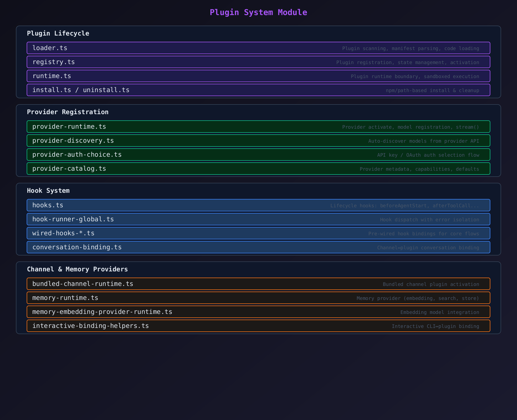This screenshot has height=420, width=517.
Task: Select the registry.ts entry
Action: [258, 62]
